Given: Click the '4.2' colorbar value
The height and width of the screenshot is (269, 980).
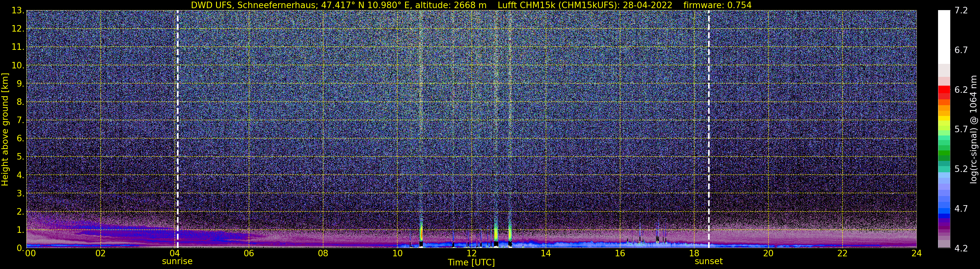Looking at the screenshot, I should 961,248.
